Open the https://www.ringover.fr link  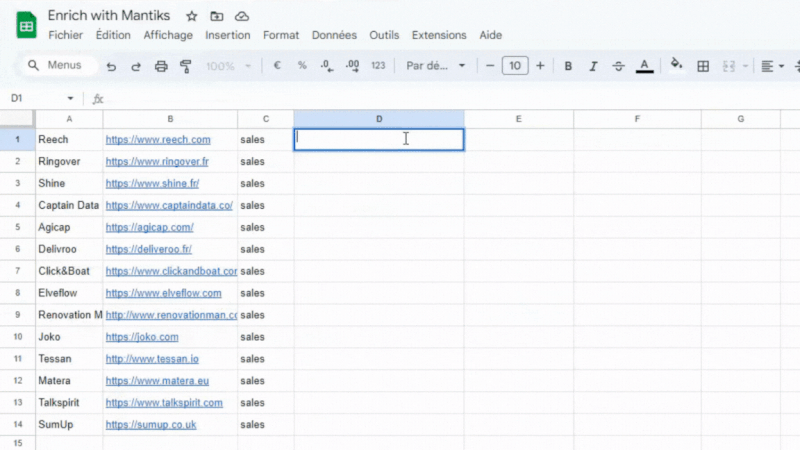[157, 162]
